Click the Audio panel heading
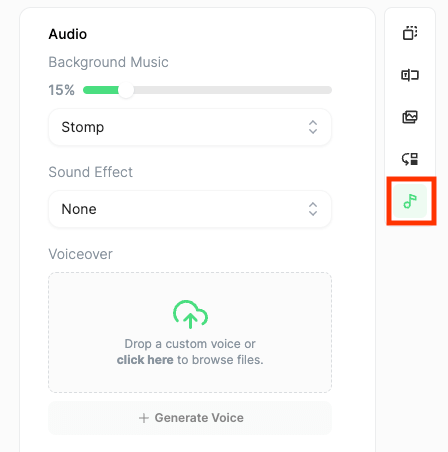 pos(68,34)
